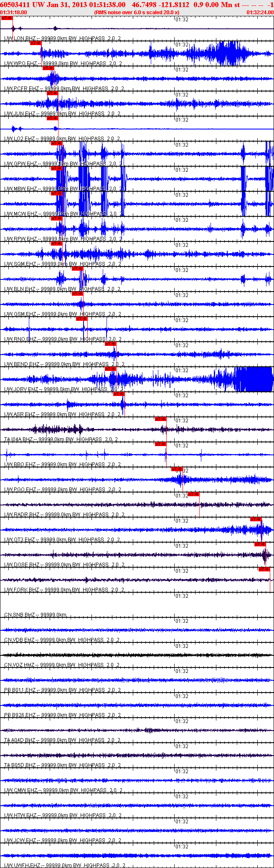
Task: Select the pick marker on BEND trace
Action: point(111,344)
